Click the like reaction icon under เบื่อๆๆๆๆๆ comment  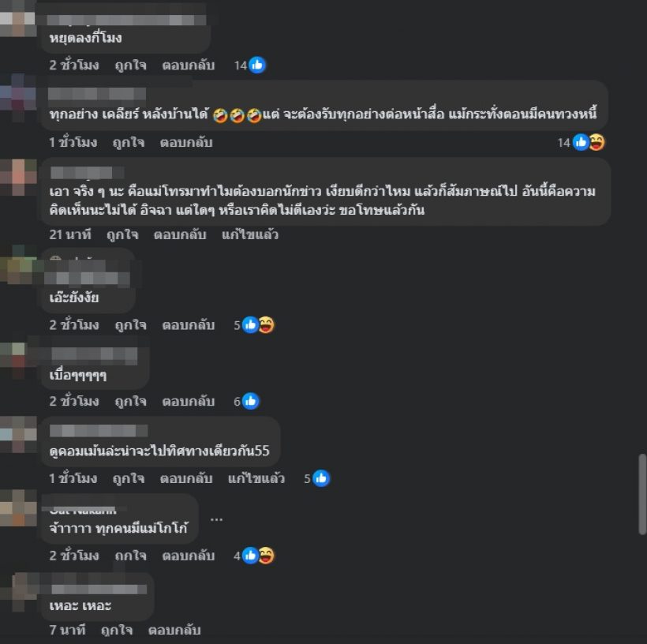click(x=250, y=401)
